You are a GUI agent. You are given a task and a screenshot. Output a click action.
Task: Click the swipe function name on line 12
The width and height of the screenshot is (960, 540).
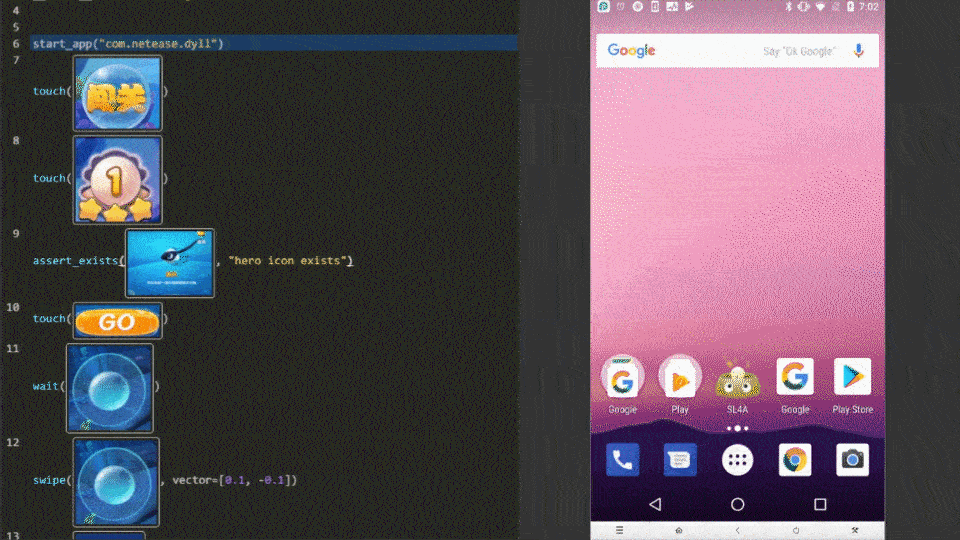click(49, 480)
